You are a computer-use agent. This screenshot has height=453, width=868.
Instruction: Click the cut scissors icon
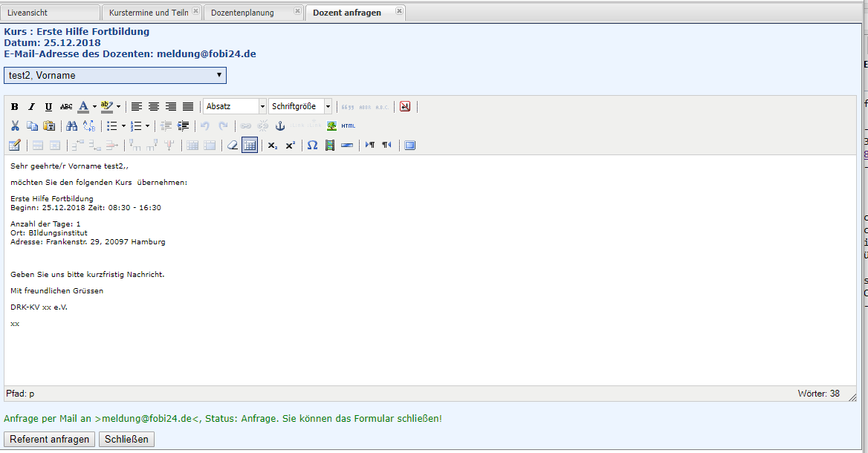pyautogui.click(x=14, y=126)
